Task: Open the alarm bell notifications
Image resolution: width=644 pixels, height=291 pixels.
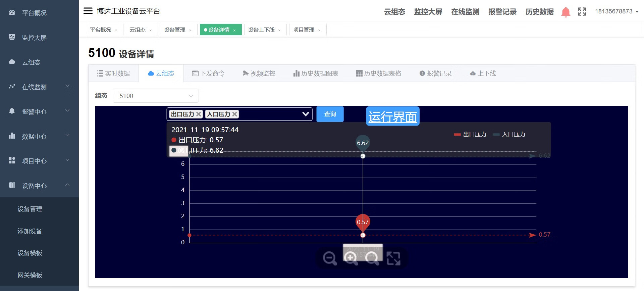Action: pyautogui.click(x=566, y=12)
